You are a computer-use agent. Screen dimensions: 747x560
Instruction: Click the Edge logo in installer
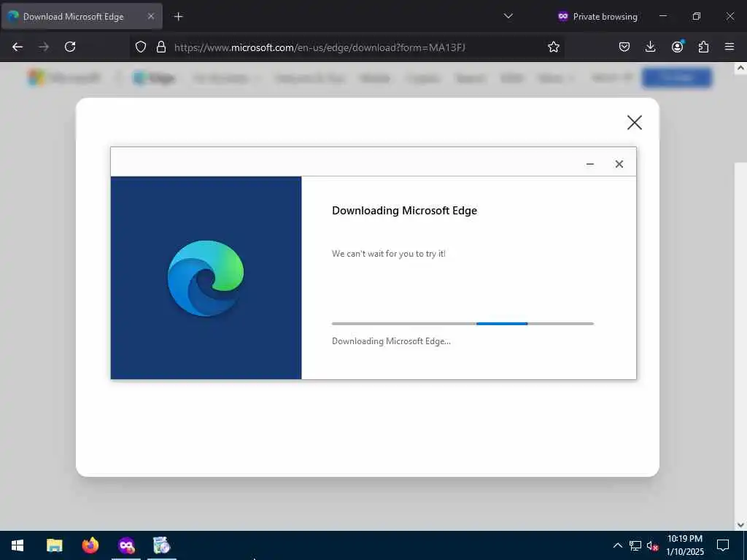click(x=206, y=279)
